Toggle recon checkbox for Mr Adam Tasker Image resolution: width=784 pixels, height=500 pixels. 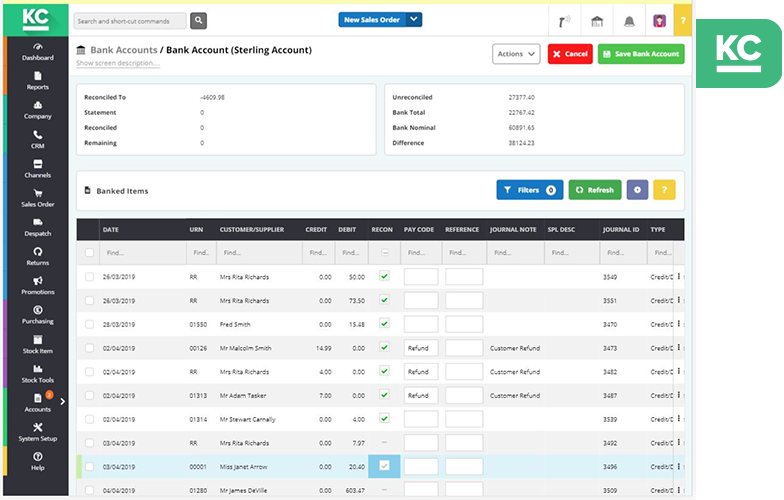384,395
